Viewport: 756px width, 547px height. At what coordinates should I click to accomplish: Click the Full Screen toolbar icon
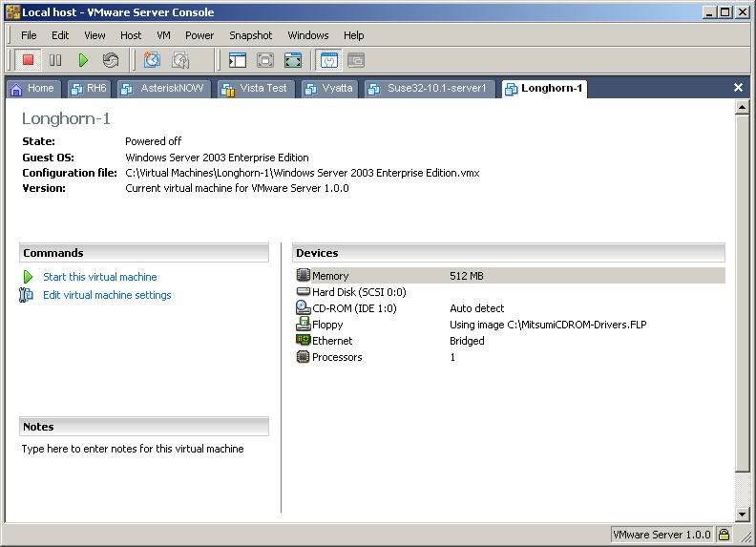(293, 60)
